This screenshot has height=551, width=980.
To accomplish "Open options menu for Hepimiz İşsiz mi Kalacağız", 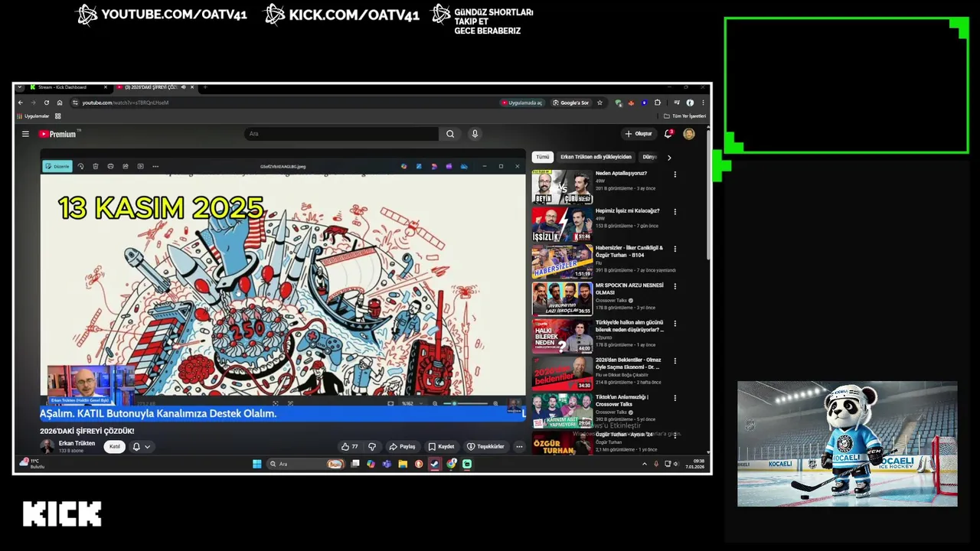I will (675, 212).
